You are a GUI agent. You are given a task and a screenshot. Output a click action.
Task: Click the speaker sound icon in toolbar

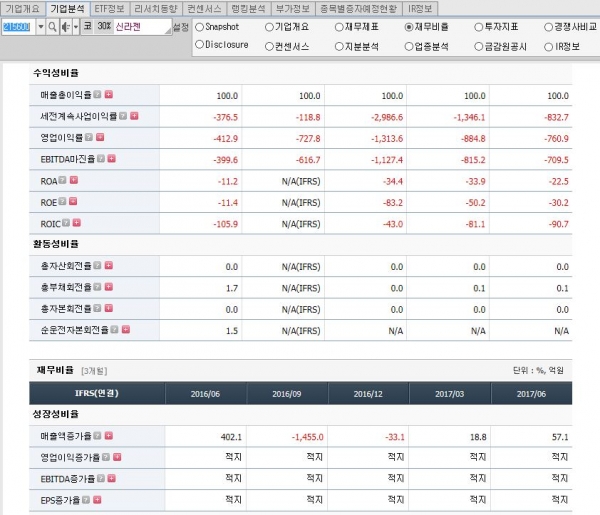[x=66, y=27]
